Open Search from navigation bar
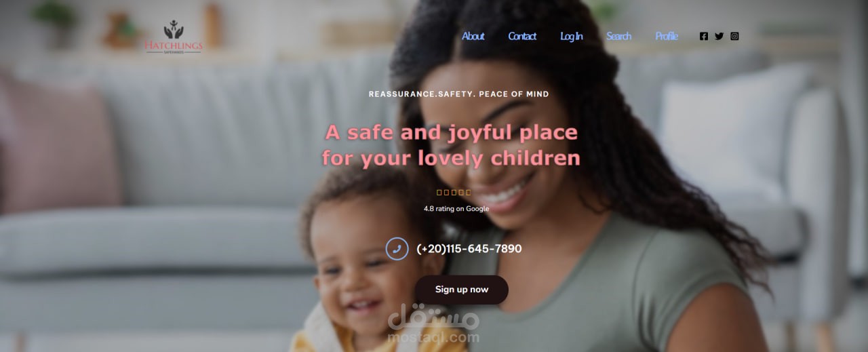The image size is (868, 352). click(618, 37)
